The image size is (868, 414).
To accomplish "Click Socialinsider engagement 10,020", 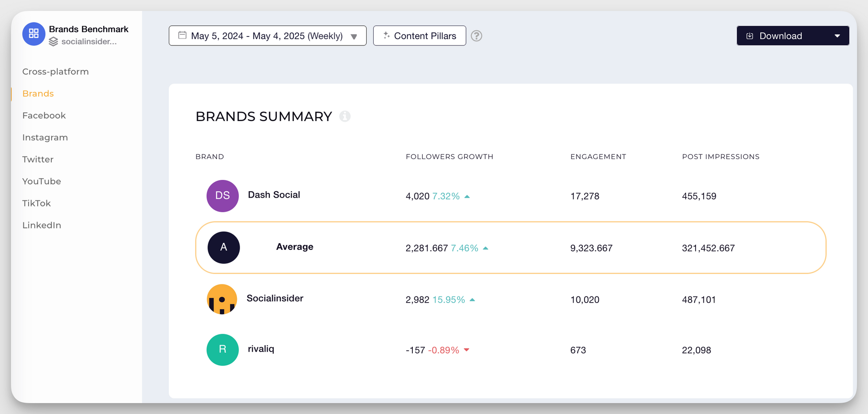I will 585,300.
